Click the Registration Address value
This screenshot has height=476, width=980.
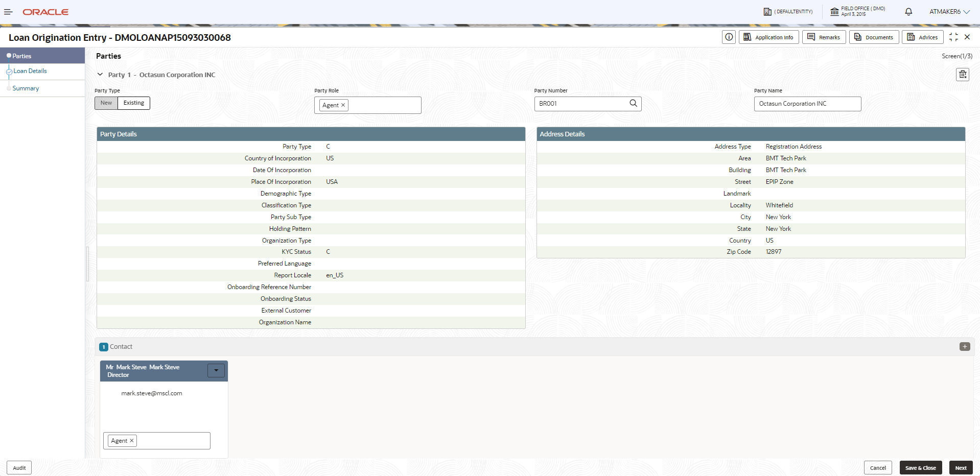click(794, 147)
